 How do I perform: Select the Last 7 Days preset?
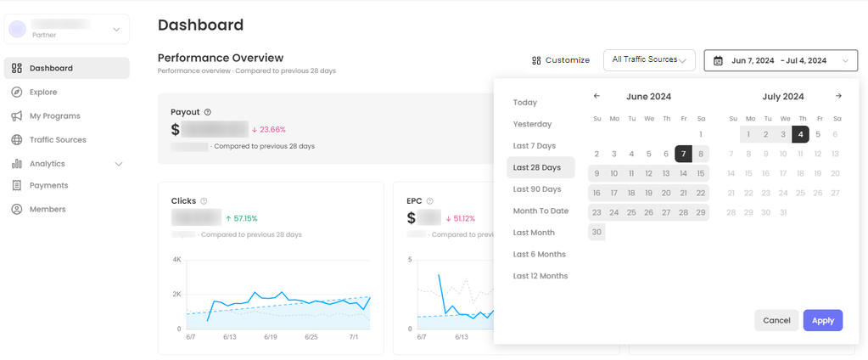tap(535, 146)
